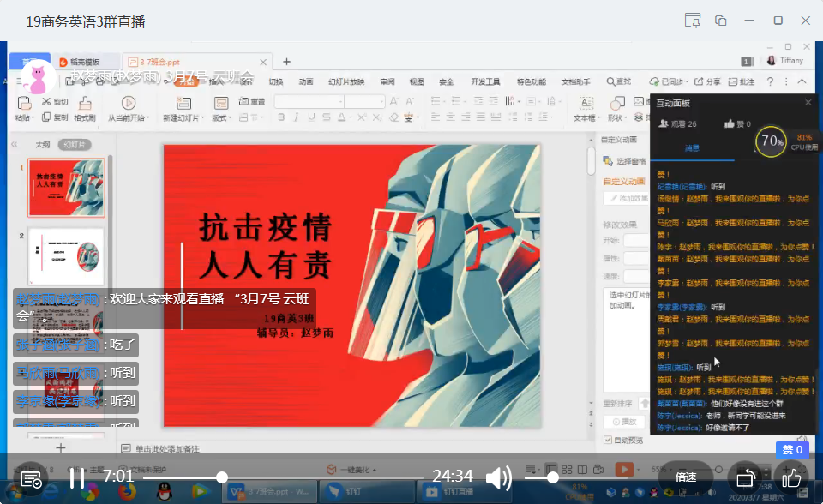Open the playlist icon in the player bar
Image resolution: width=823 pixels, height=504 pixels.
pyautogui.click(x=31, y=479)
